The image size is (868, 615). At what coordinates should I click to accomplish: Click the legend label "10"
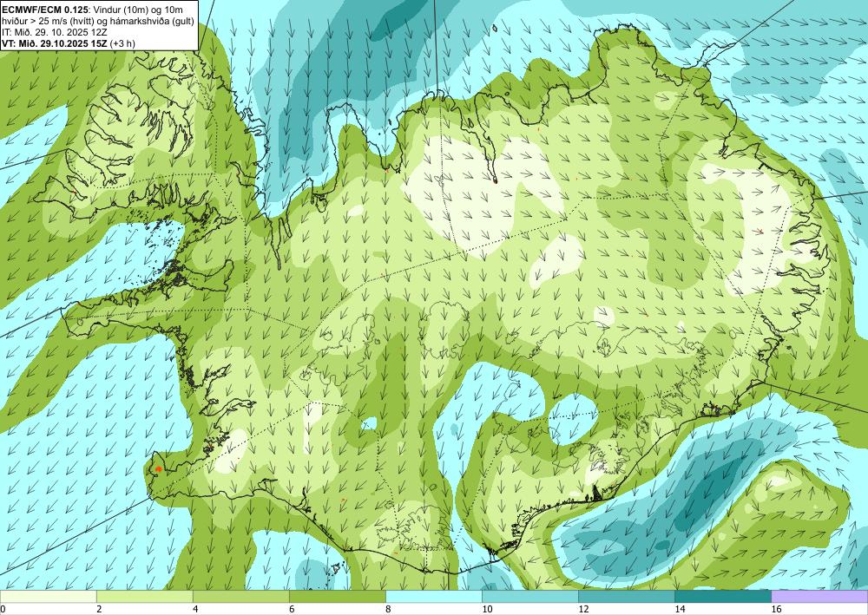(487, 609)
